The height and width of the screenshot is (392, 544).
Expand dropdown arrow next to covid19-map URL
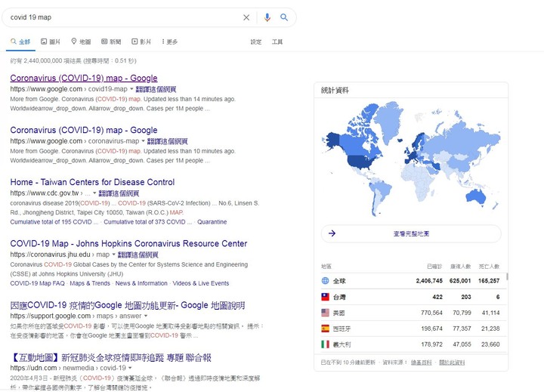point(131,89)
